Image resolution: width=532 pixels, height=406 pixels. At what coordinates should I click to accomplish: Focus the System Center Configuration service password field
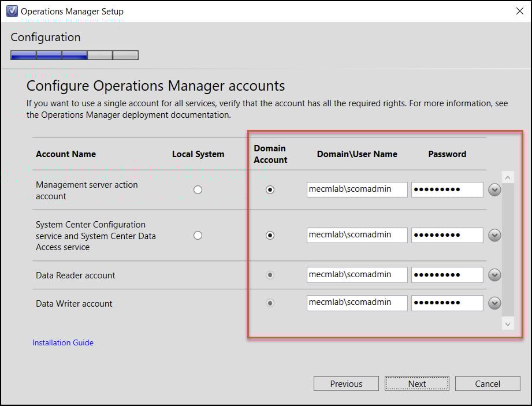(x=447, y=235)
